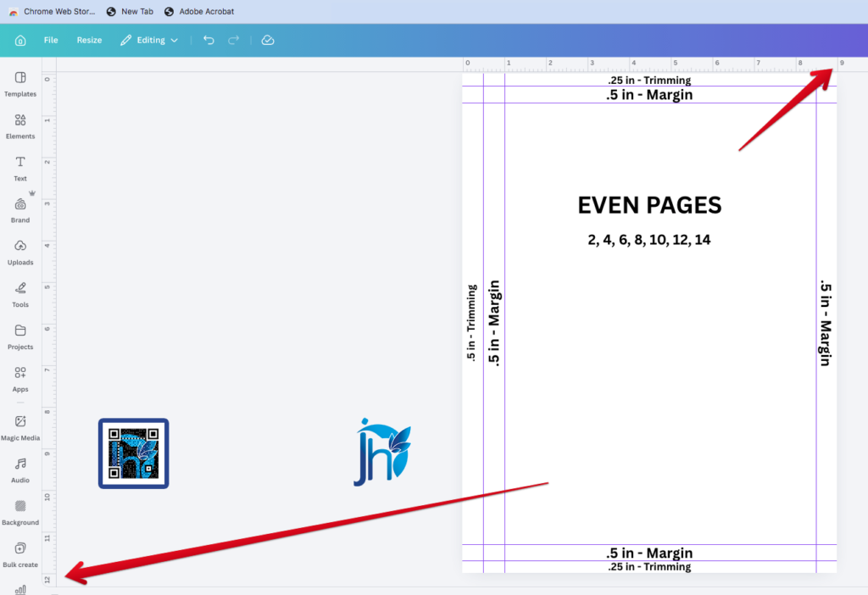Viewport: 868px width, 595px height.
Task: Open the Brand kit panel
Action: pos(20,209)
